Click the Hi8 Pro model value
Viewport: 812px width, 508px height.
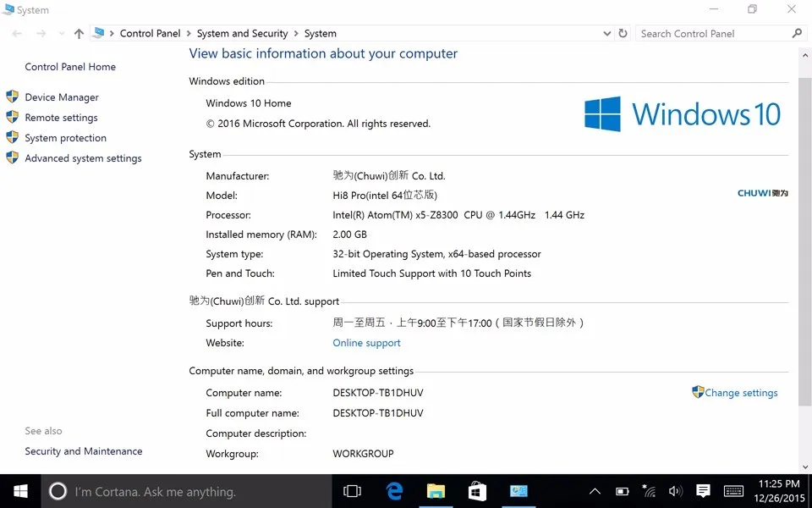coord(385,196)
